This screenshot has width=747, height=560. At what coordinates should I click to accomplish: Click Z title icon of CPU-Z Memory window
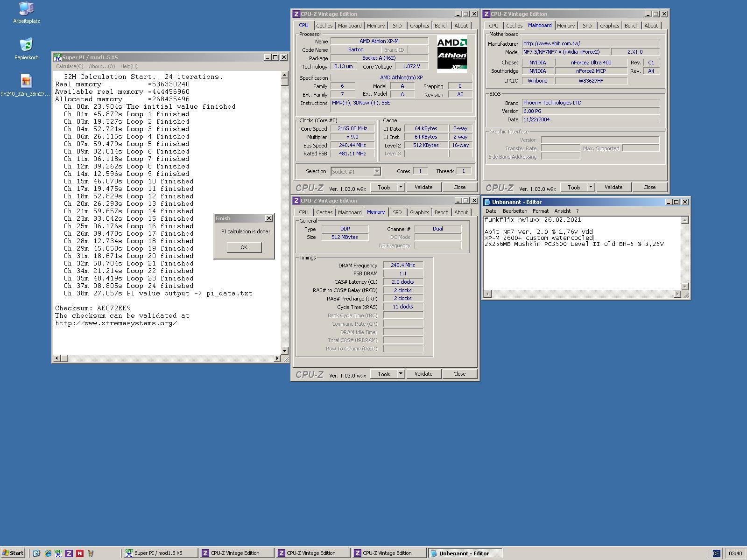click(296, 201)
